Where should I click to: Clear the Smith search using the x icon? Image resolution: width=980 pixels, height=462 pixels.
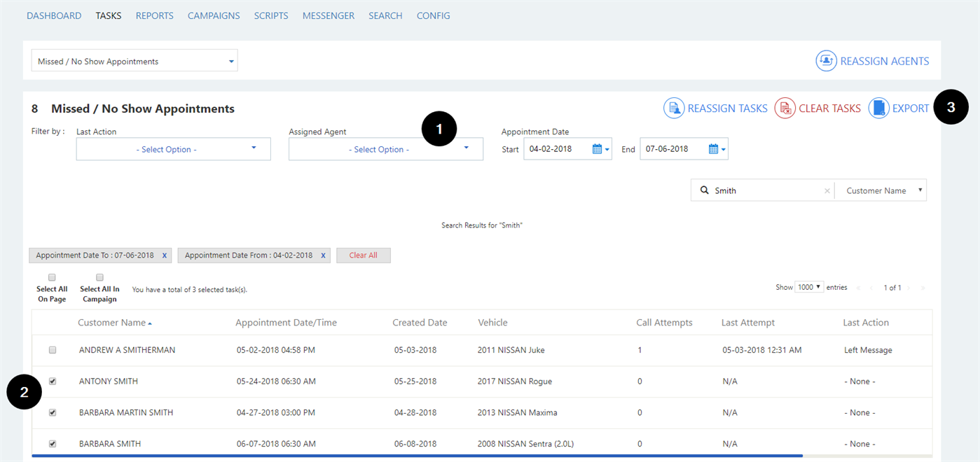point(827,190)
